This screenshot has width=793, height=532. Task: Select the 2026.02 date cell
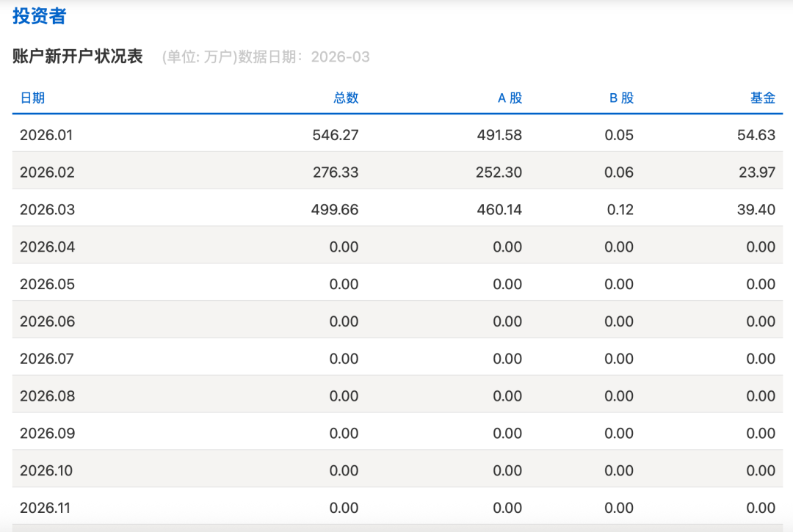(x=47, y=172)
